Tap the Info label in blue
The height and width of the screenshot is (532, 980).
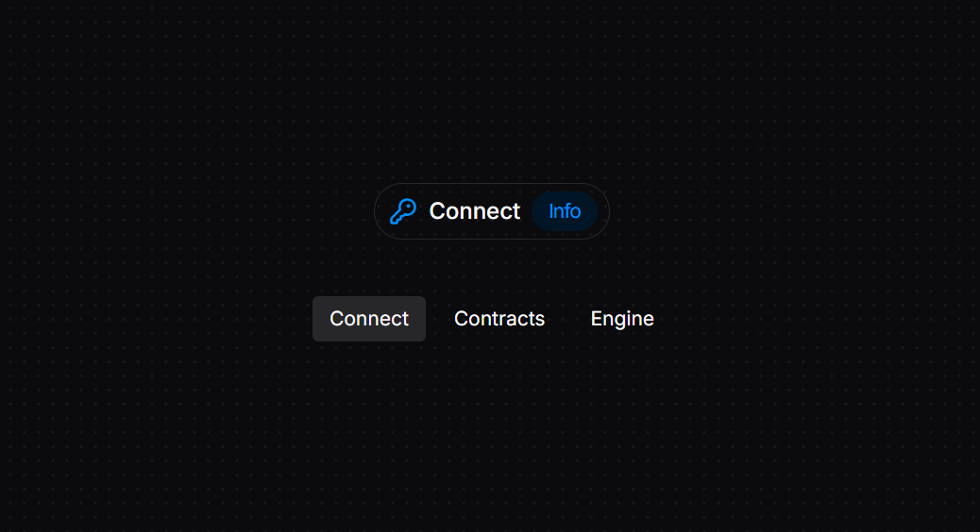pyautogui.click(x=565, y=211)
